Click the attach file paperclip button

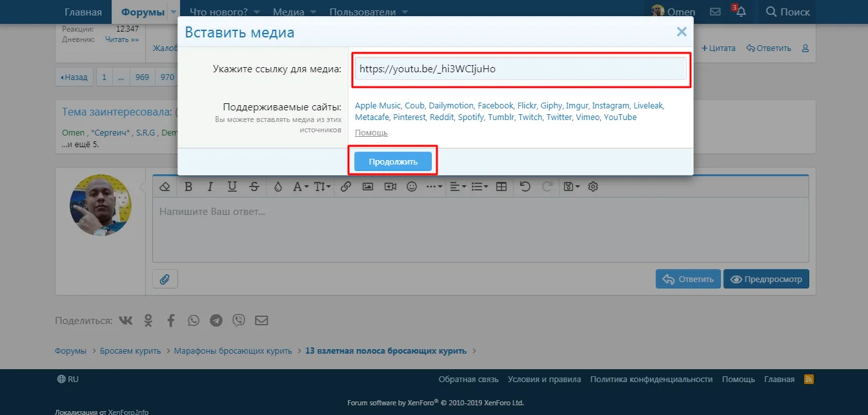coord(165,279)
